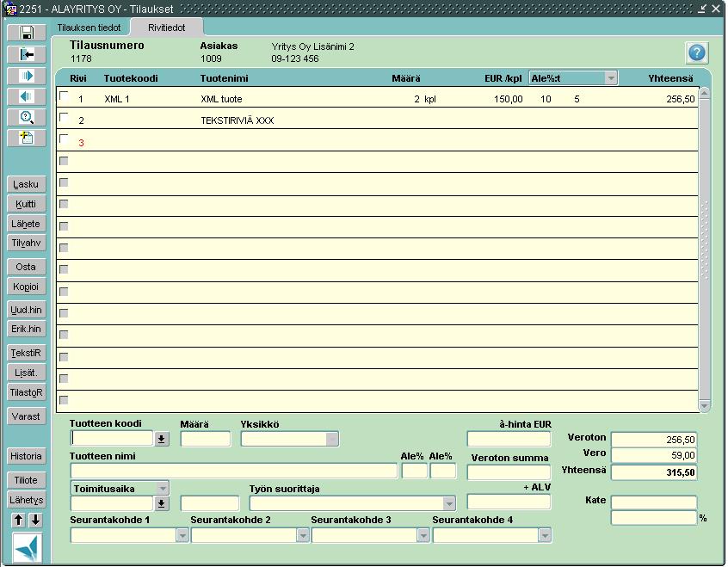Open Toimitusaika value lookup arrow button
Screen dimensions: 728x567
point(161,503)
